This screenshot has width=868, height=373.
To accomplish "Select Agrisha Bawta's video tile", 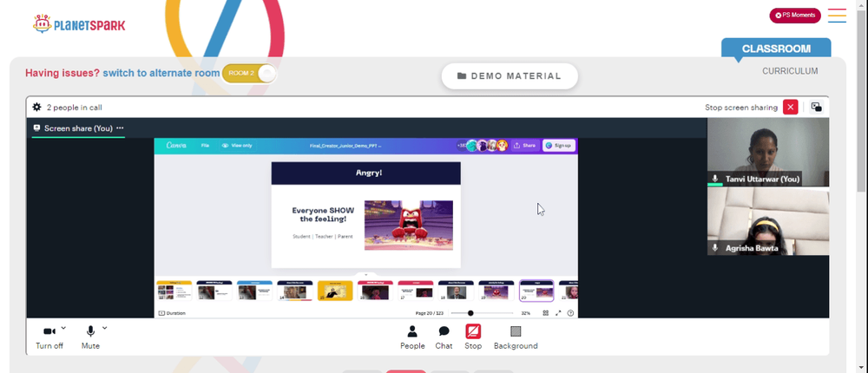I will click(x=768, y=222).
